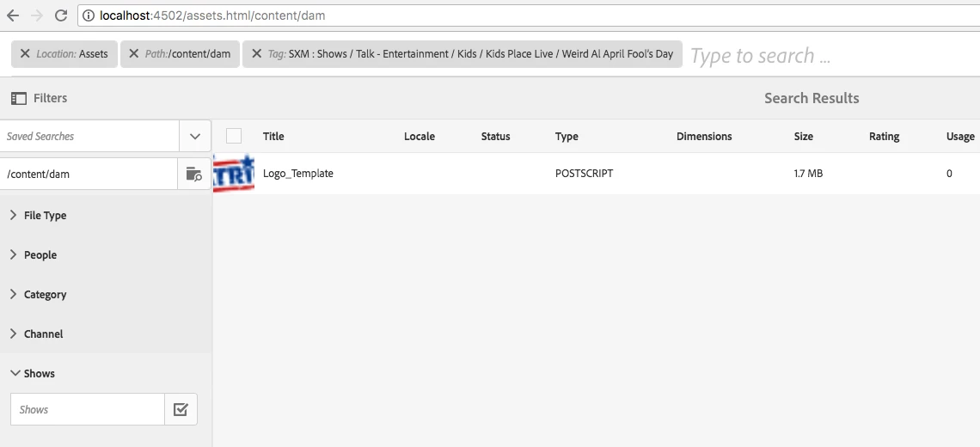Sort by the Rating column header
Image resolution: width=980 pixels, height=447 pixels.
tap(884, 137)
